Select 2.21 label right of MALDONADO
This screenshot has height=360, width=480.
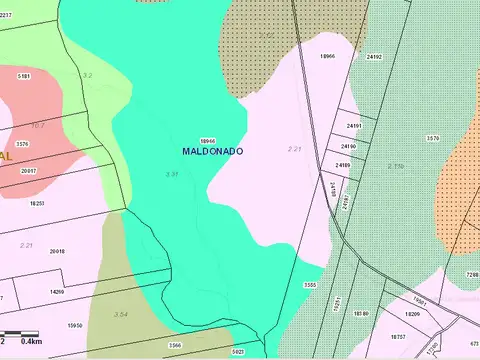(295, 149)
